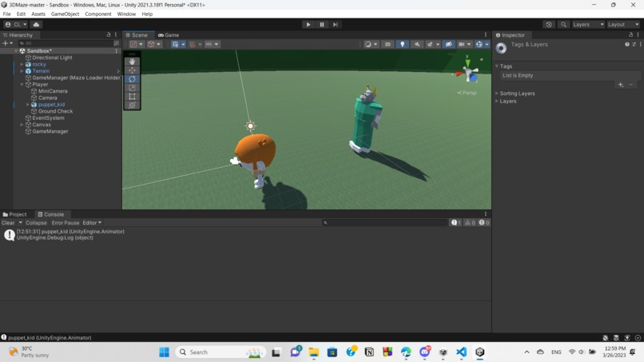Toggle 2D scene view mode
The image size is (644, 362).
(x=388, y=44)
